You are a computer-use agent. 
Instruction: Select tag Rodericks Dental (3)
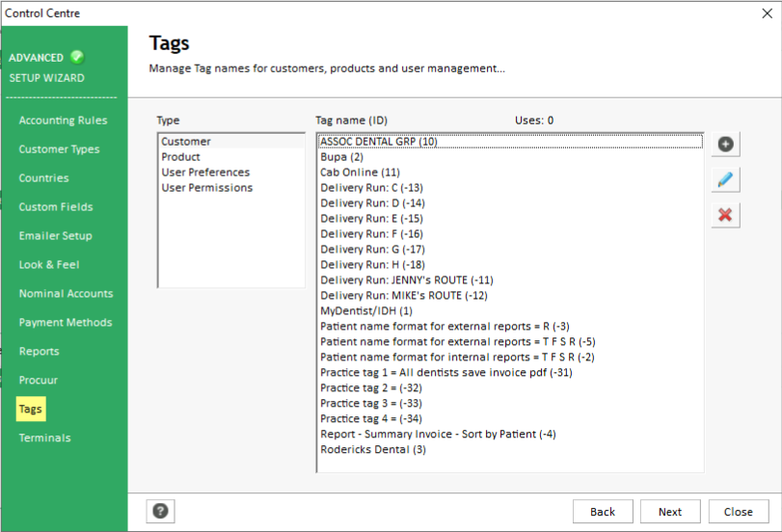(x=510, y=450)
